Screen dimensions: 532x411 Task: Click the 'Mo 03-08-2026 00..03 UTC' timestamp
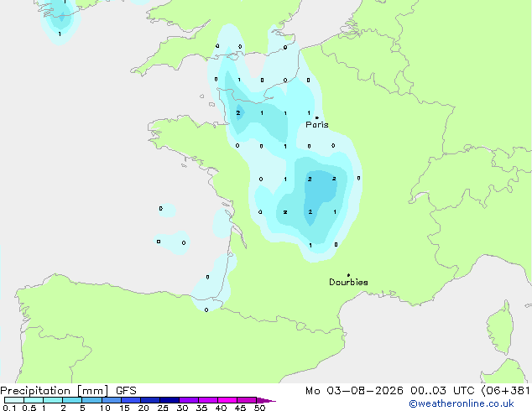click(x=390, y=391)
